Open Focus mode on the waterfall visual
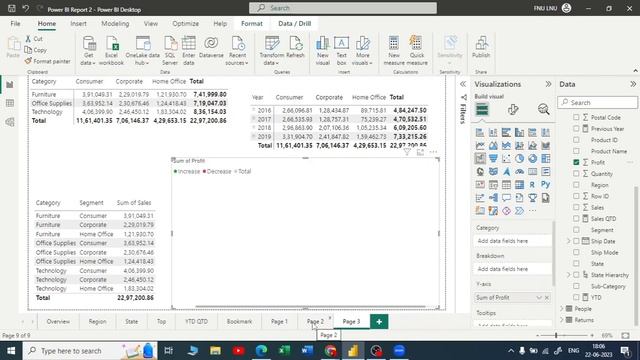Screen dimensions: 640x360 pos(420,152)
